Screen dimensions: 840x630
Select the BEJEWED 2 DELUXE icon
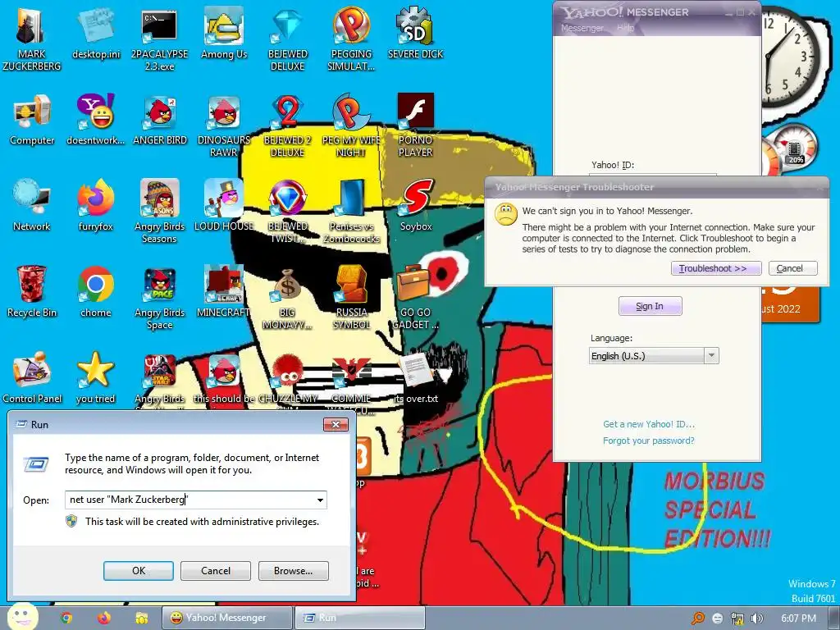click(x=288, y=112)
